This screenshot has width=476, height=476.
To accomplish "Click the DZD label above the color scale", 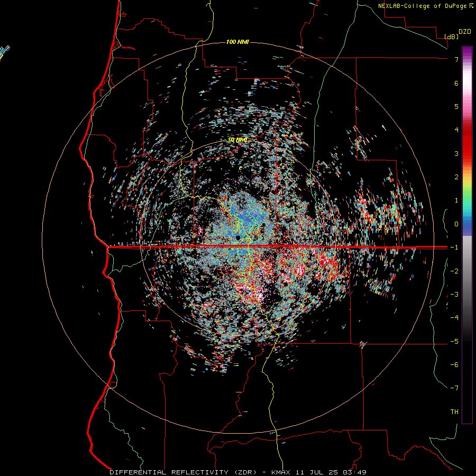I will [465, 31].
